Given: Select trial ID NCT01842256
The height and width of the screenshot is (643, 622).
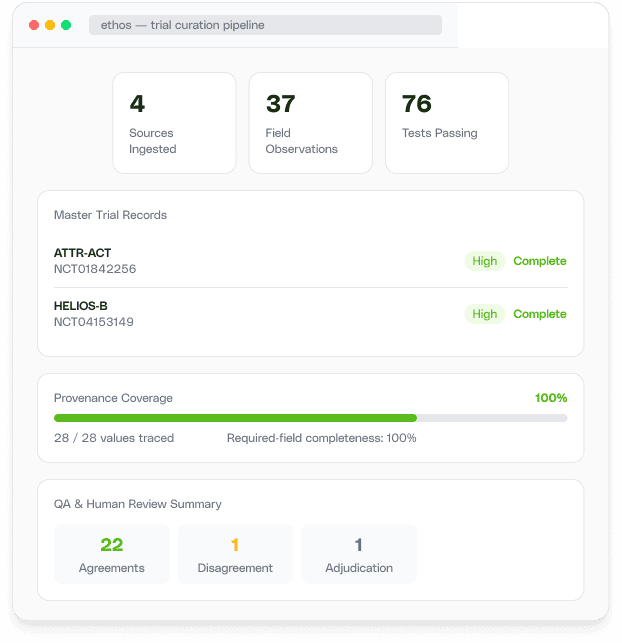Looking at the screenshot, I should click(x=95, y=269).
